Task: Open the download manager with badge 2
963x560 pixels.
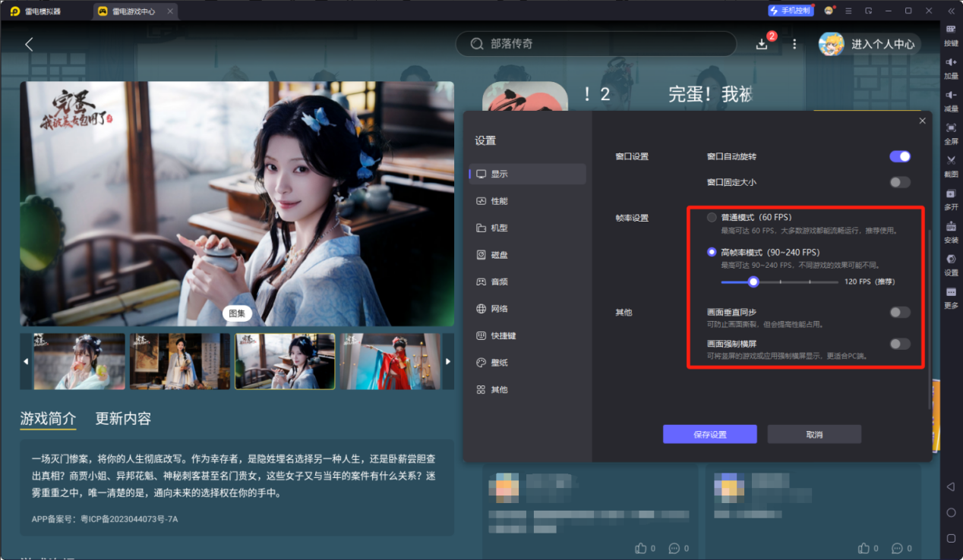Action: (x=762, y=44)
